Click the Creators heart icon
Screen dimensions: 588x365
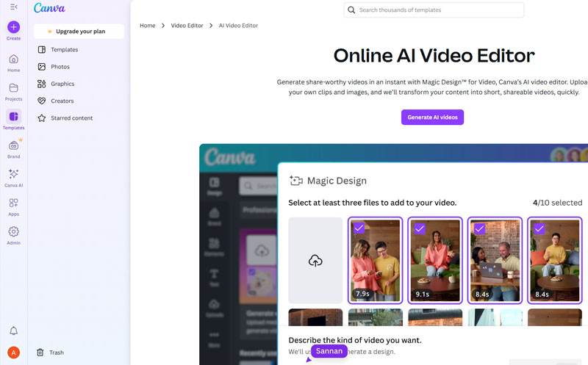42,101
